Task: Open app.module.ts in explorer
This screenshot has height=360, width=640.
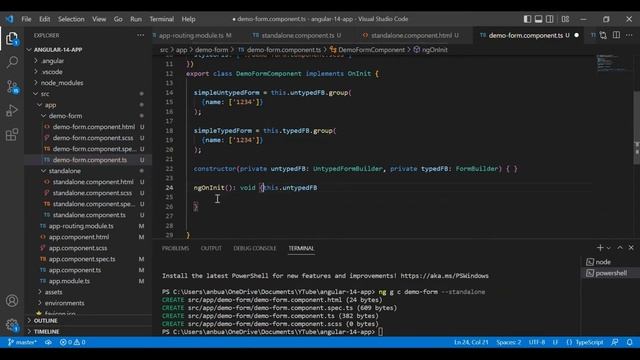Action: [69, 281]
